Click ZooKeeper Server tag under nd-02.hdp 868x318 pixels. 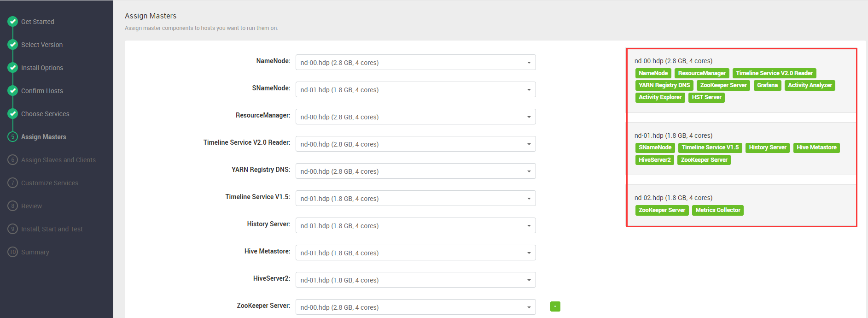coord(662,210)
